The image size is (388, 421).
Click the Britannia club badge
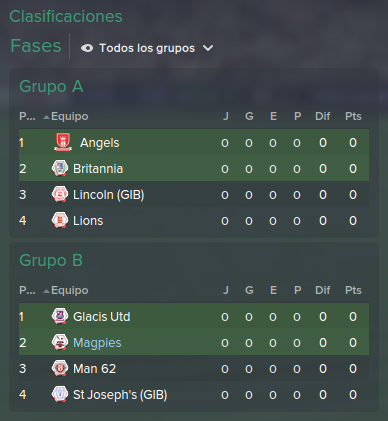[x=60, y=168]
